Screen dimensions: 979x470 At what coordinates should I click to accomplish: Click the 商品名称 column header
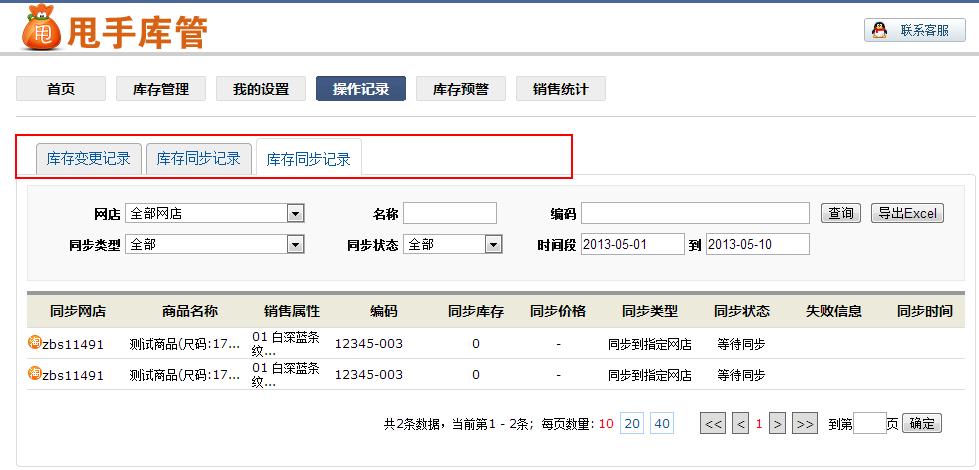190,311
